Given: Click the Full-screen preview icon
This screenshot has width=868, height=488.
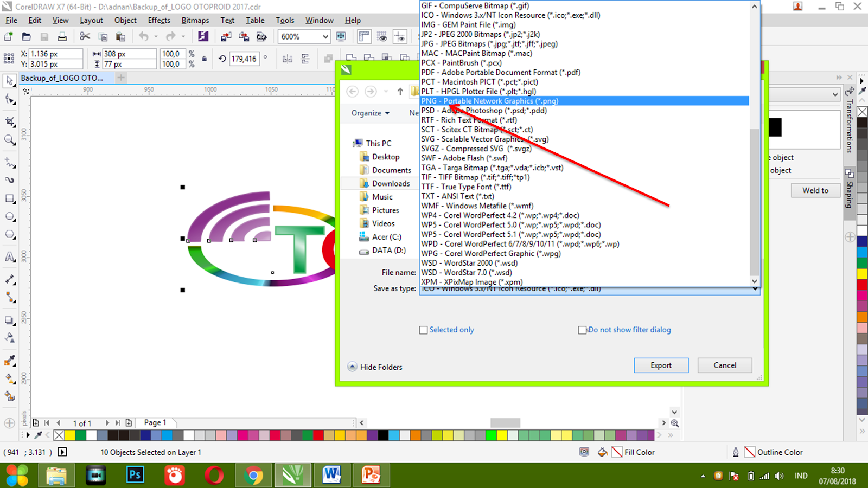Looking at the screenshot, I should pos(341,37).
